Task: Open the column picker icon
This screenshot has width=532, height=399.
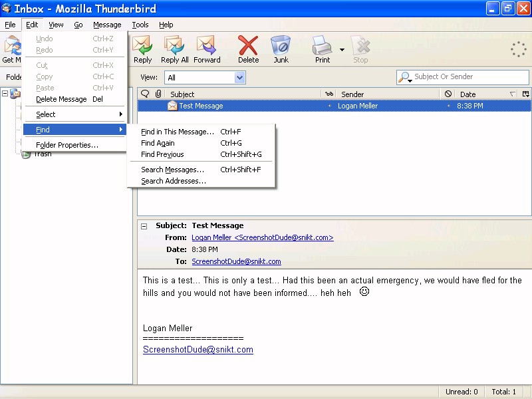Action: (525, 94)
